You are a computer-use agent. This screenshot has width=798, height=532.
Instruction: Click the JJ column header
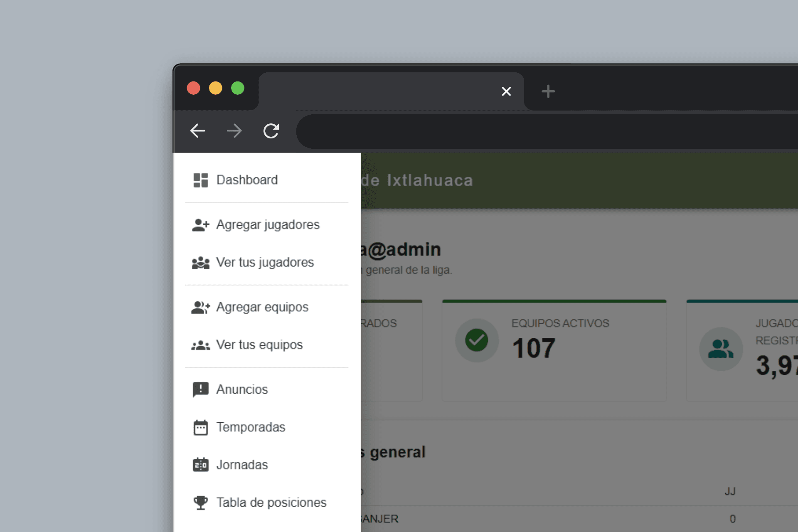pyautogui.click(x=730, y=492)
